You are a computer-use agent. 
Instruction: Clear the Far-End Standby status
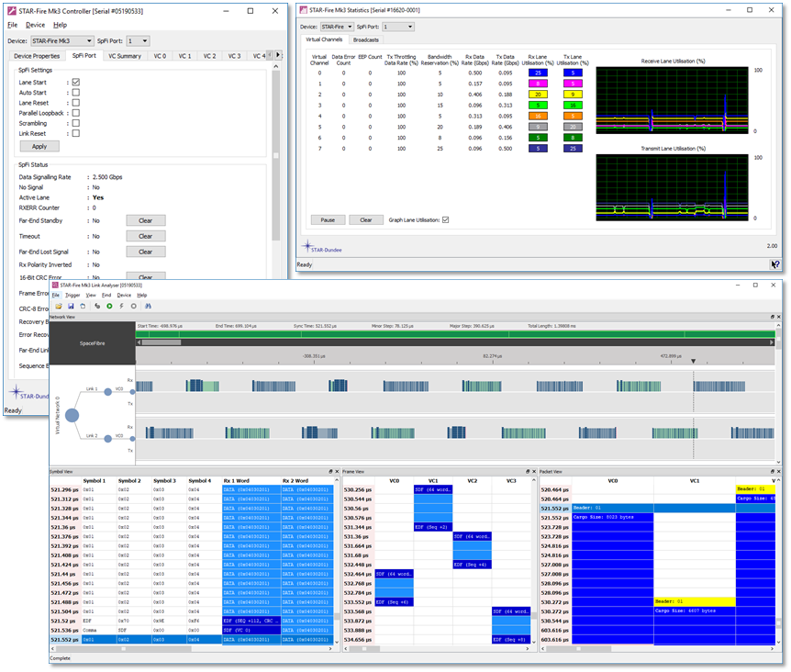(146, 220)
